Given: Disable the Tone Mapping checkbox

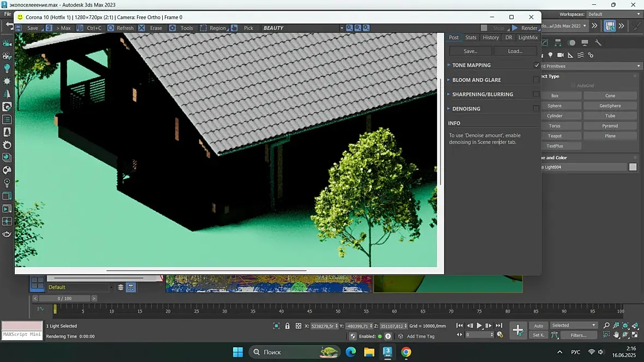Looking at the screenshot, I should pos(536,65).
